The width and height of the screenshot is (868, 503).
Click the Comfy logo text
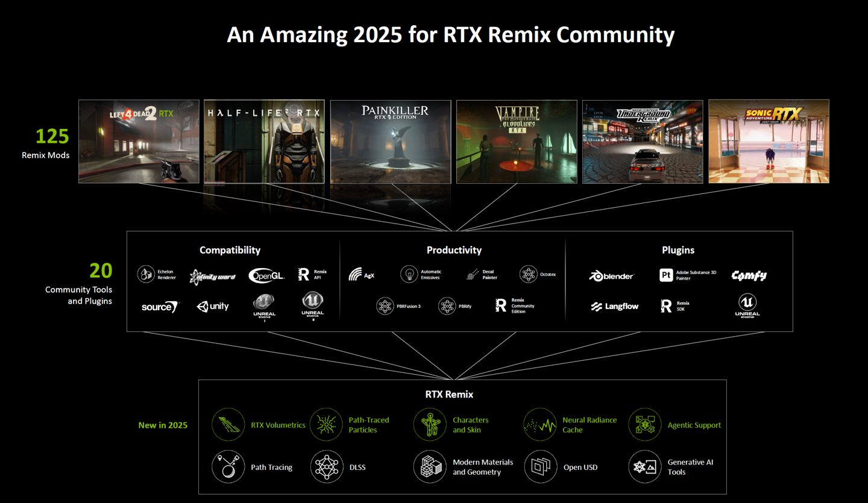pyautogui.click(x=749, y=276)
